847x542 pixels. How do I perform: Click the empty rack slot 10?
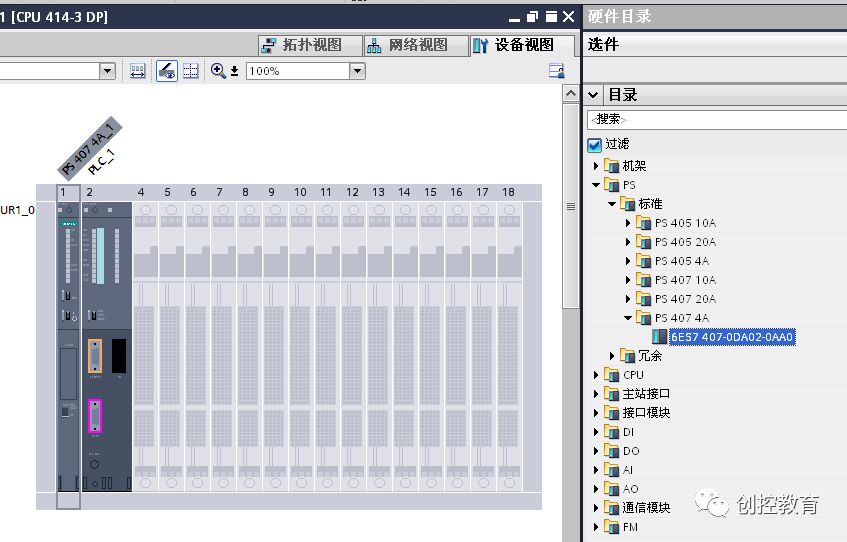[301, 346]
